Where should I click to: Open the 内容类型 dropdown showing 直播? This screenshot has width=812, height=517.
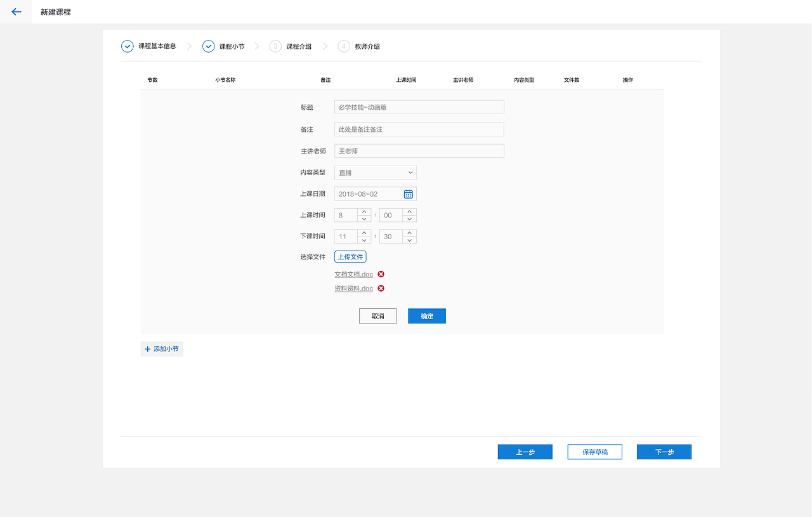click(x=376, y=173)
